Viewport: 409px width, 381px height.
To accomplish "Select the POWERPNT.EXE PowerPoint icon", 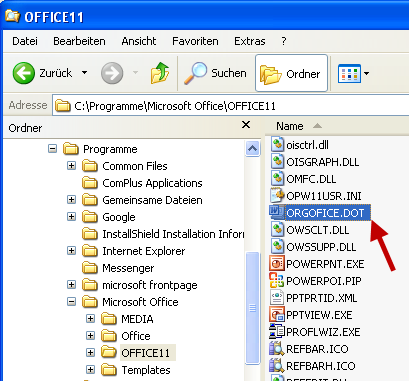I will pyautogui.click(x=277, y=264).
